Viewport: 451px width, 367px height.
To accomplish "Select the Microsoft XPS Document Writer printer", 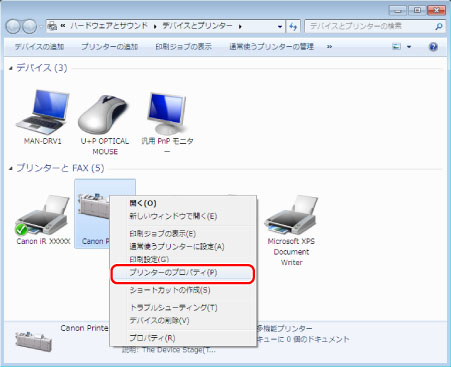I will click(x=291, y=215).
